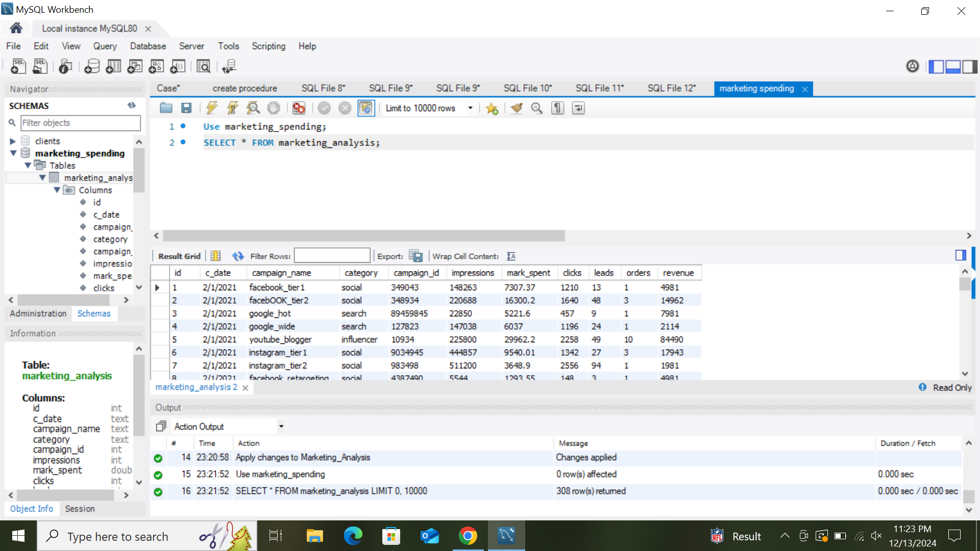Execute statement under cursor icon
The image size is (980, 551).
tap(233, 108)
